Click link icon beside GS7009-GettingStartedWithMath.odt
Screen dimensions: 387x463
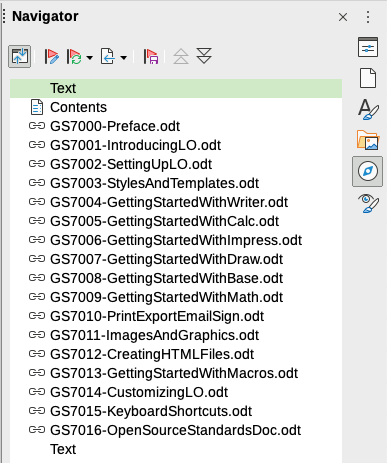(x=37, y=297)
